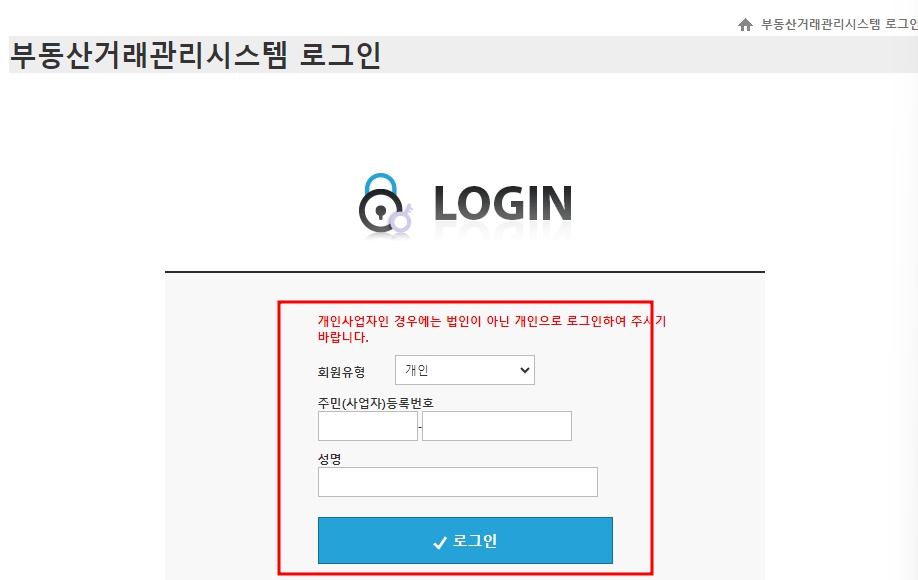Click the checkmark icon on login button
This screenshot has height=580, width=918.
point(440,543)
